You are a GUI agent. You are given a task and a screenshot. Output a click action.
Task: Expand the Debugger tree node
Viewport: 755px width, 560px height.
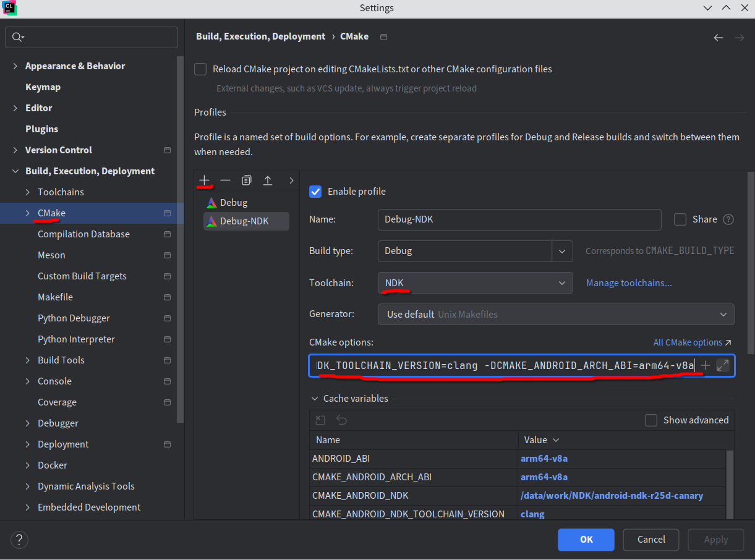[27, 423]
